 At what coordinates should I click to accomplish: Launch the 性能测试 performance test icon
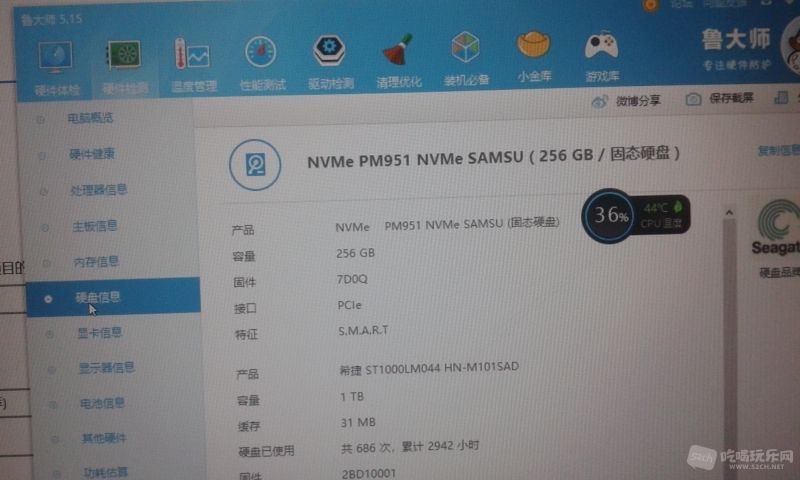(x=261, y=52)
